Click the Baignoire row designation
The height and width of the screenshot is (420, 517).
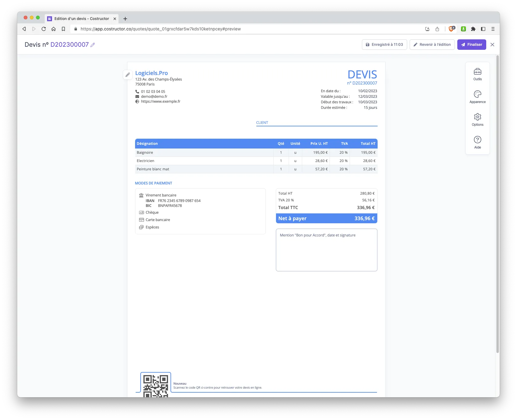145,153
